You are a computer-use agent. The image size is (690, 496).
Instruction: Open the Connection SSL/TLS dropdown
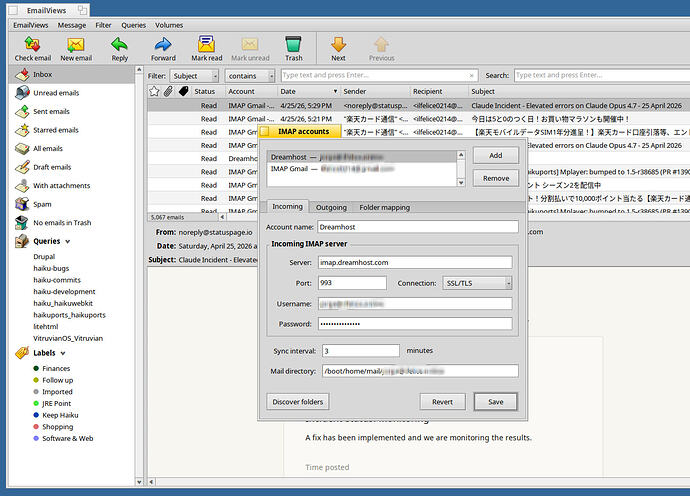coord(477,283)
